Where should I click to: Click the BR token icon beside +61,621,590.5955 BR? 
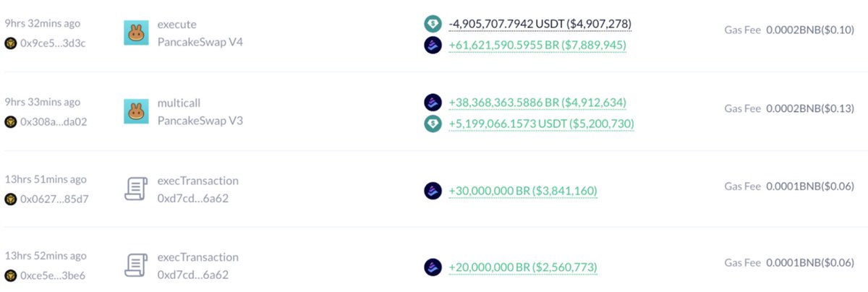point(433,45)
